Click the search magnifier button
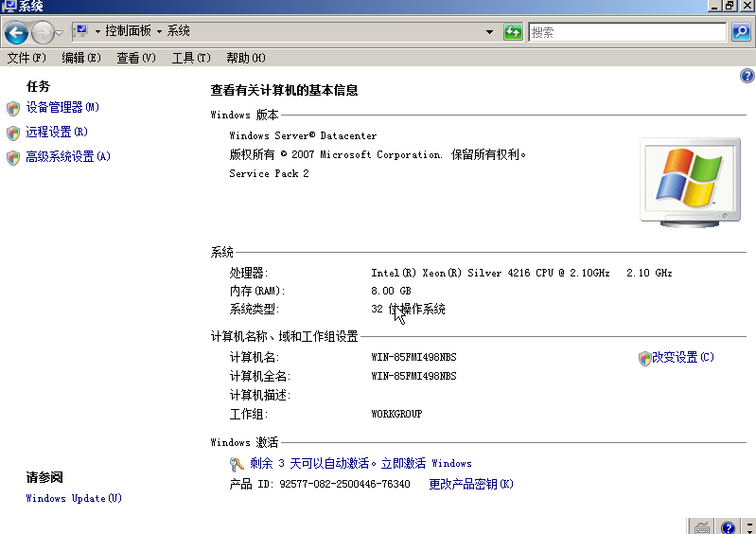 point(741,32)
